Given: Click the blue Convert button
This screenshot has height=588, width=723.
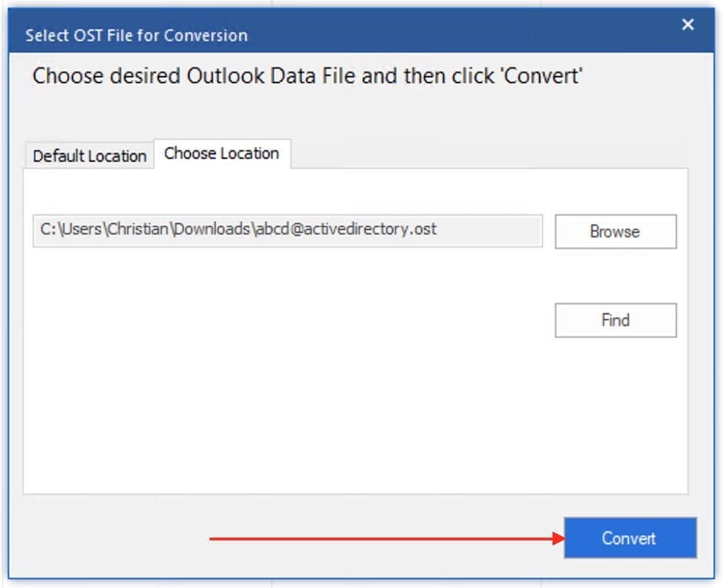Looking at the screenshot, I should tap(629, 538).
